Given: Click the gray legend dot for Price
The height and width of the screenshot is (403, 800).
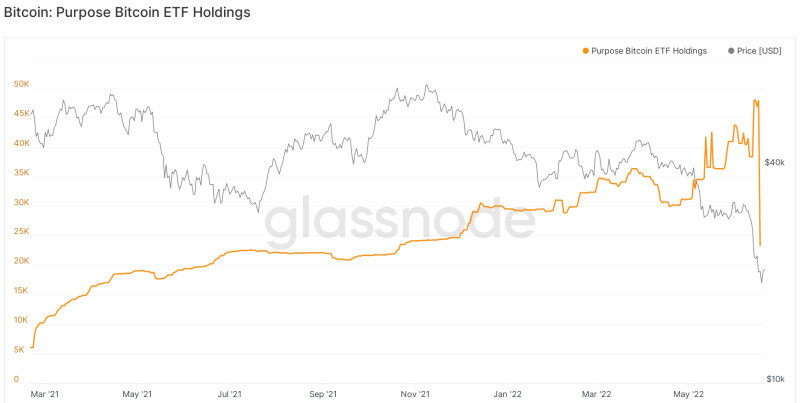Looking at the screenshot, I should click(x=732, y=51).
